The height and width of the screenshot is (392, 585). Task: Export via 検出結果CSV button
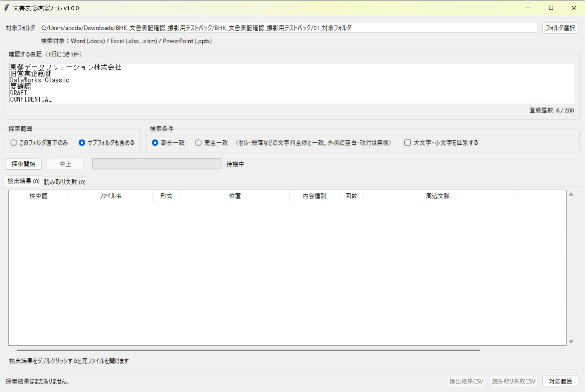(466, 381)
